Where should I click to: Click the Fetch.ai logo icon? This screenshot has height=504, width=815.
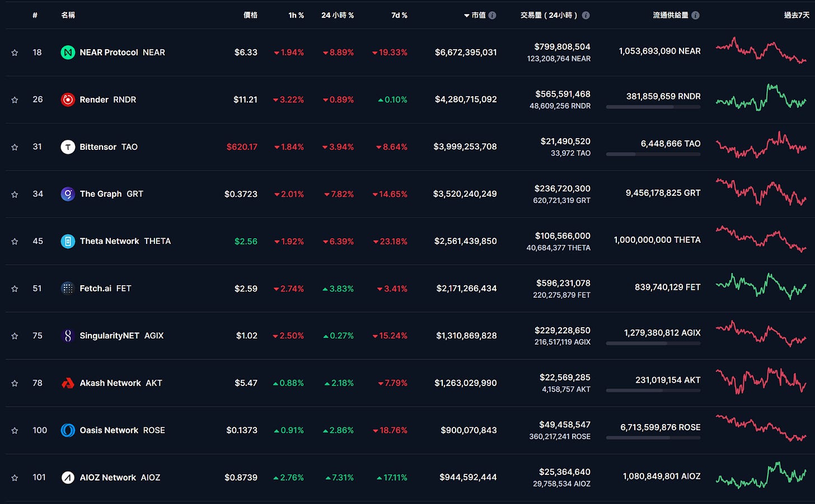tap(68, 289)
